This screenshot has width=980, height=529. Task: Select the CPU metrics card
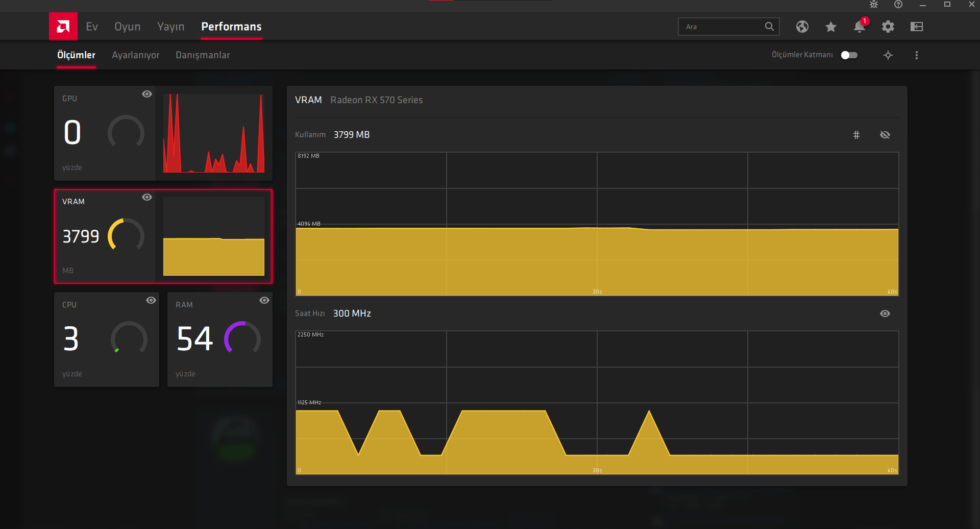(x=107, y=340)
